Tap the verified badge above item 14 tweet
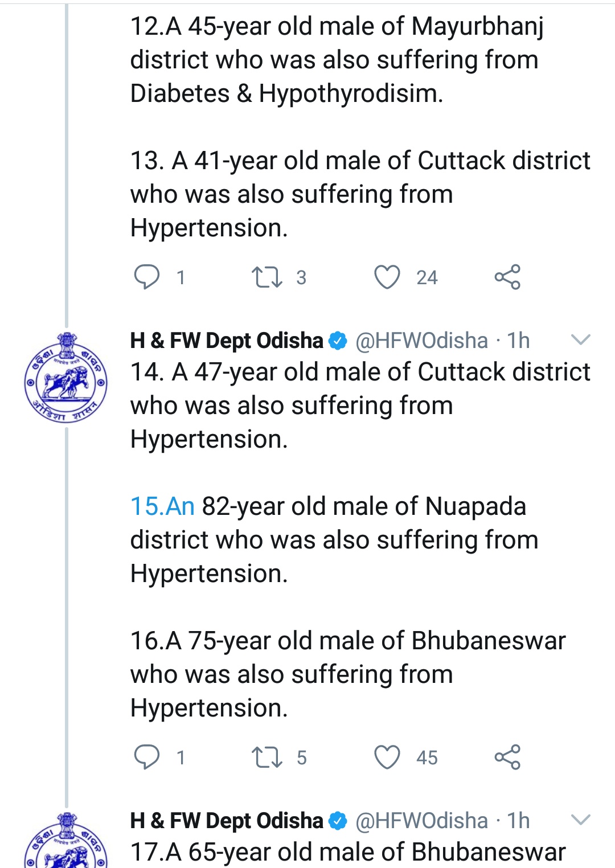Screen dimensions: 615x868 click(x=338, y=341)
